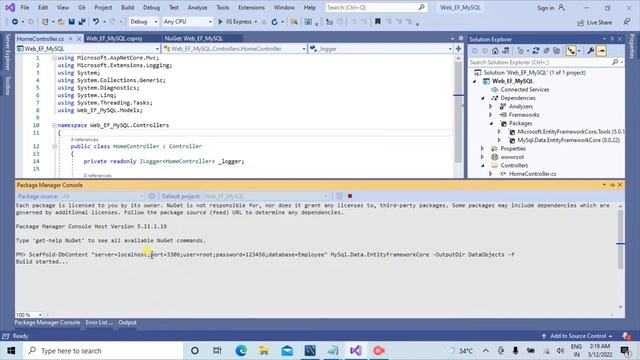Collapse the using directives block

click(54, 58)
